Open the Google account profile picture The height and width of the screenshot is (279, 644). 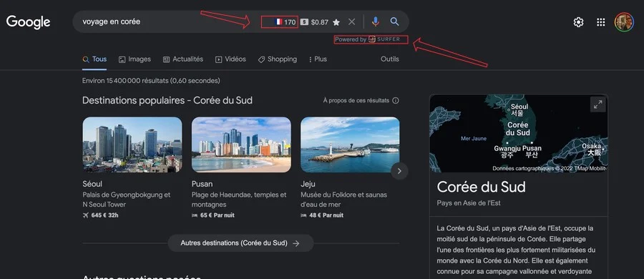coord(624,22)
